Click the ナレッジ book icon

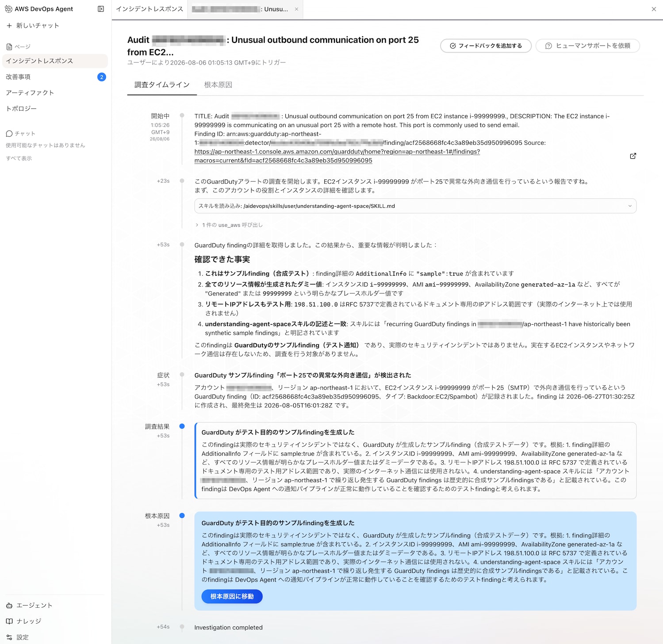point(9,621)
